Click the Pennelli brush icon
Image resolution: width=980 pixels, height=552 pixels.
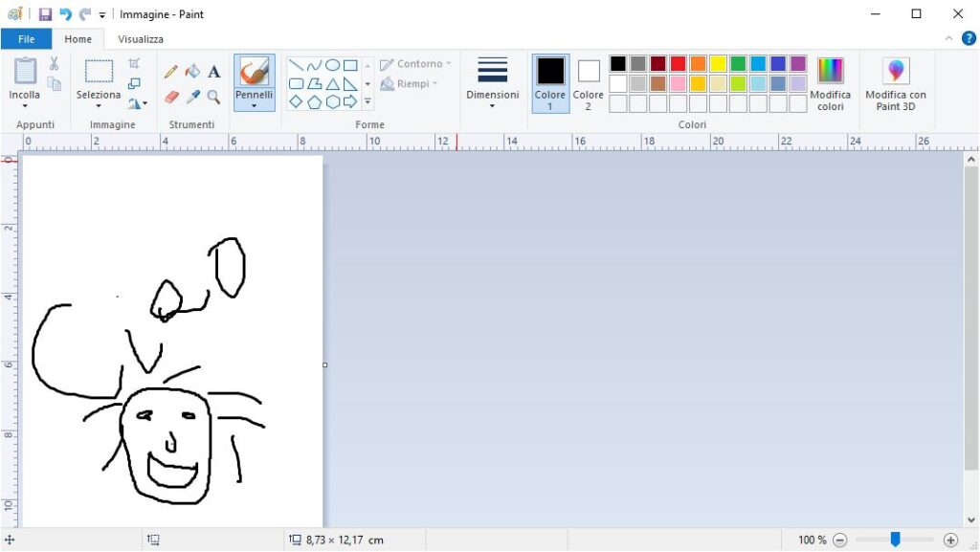254,71
